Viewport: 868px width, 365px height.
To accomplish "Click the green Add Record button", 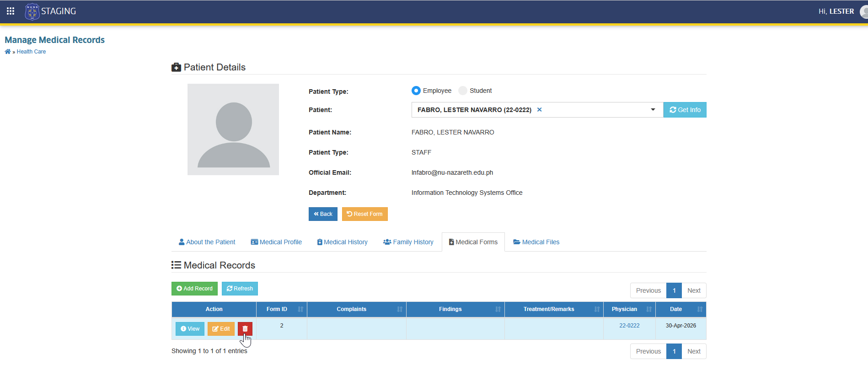I will point(194,289).
